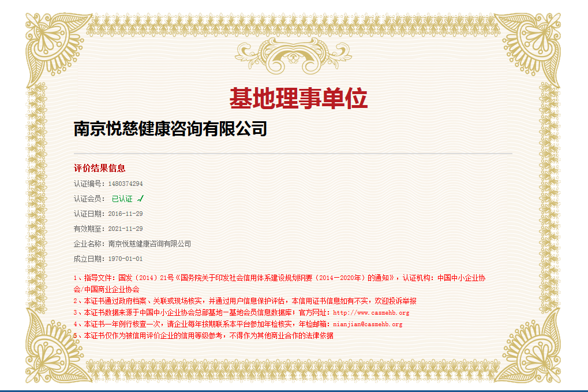
Task: Click the expiry date 2021-11-29
Action: pyautogui.click(x=126, y=229)
